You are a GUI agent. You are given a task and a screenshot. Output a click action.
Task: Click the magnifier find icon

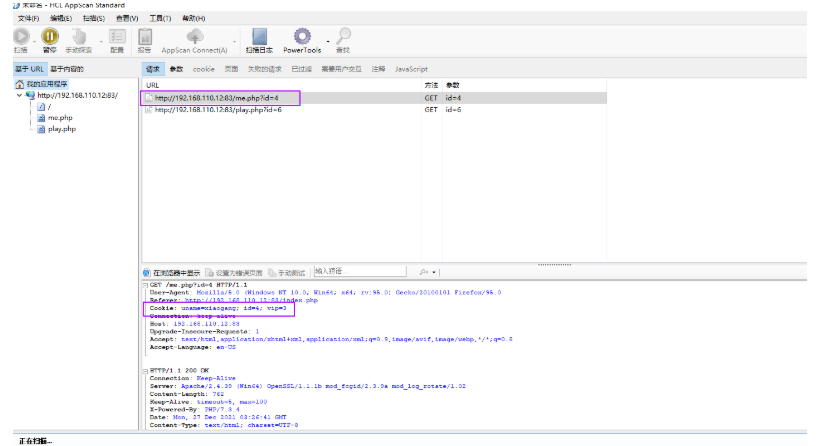pos(344,36)
